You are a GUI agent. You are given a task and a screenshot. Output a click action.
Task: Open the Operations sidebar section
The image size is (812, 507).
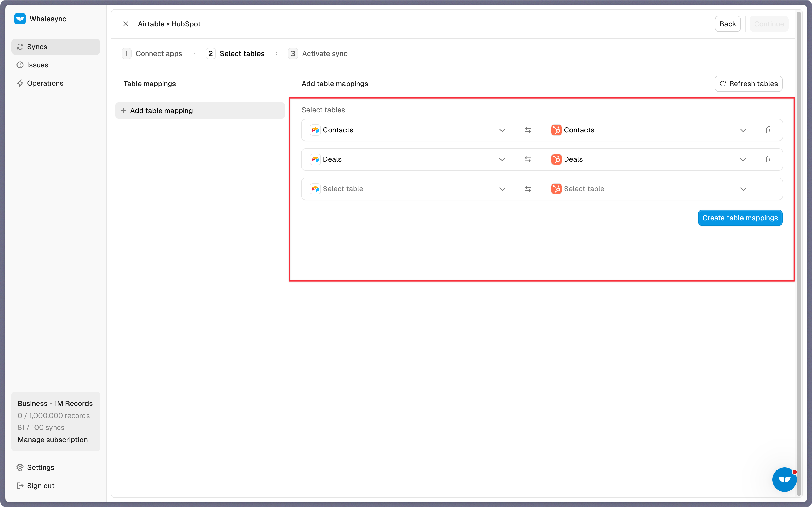tap(56, 83)
